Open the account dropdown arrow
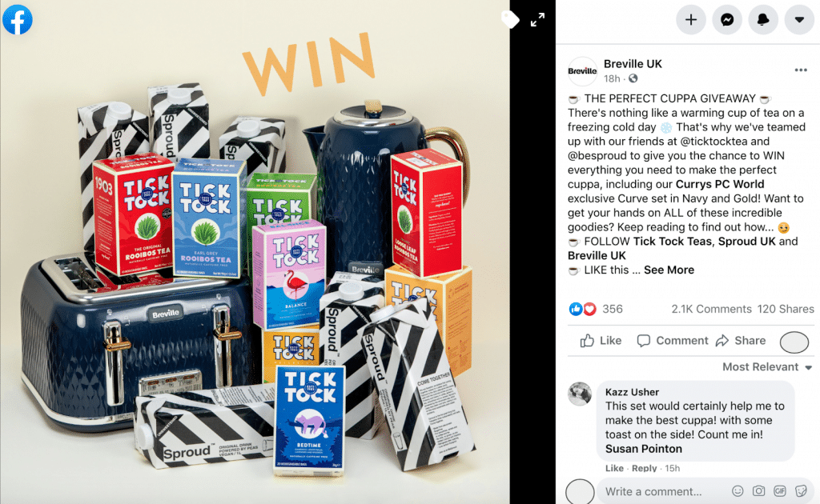Image resolution: width=820 pixels, height=504 pixels. click(x=799, y=20)
